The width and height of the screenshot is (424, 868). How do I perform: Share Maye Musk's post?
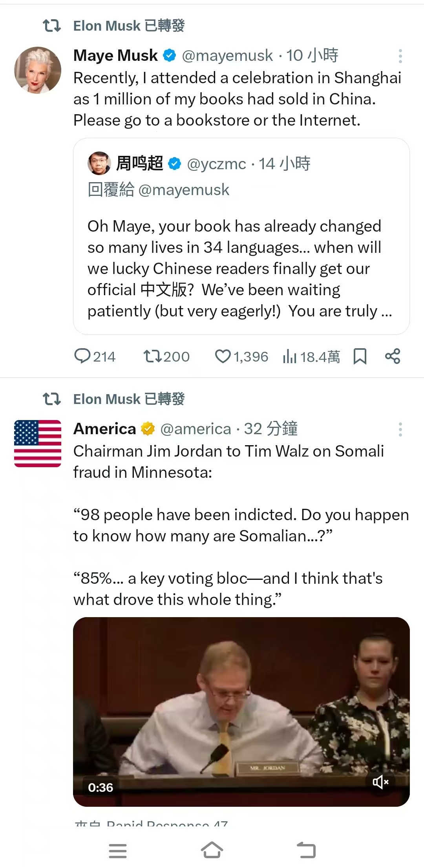pos(393,356)
